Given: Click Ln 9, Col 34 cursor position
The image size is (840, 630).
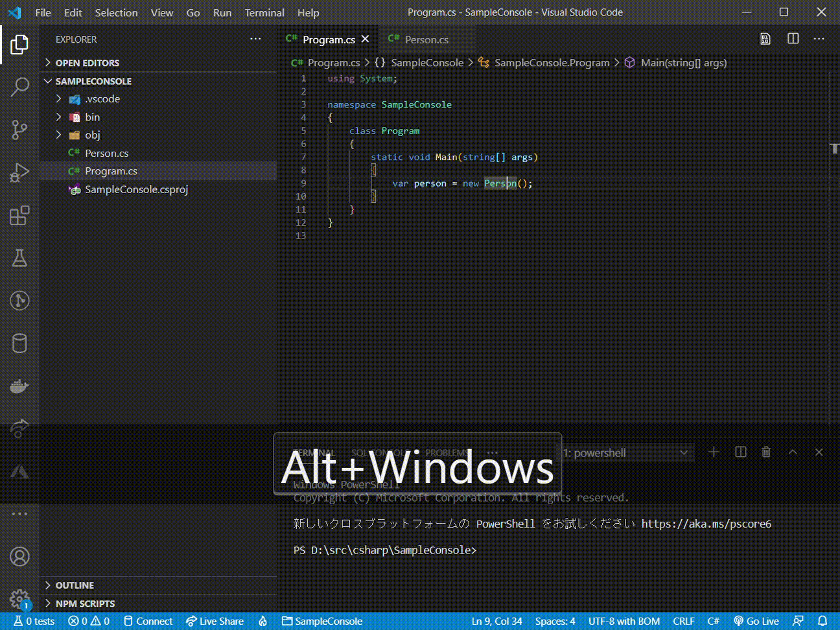Looking at the screenshot, I should coord(496,621).
